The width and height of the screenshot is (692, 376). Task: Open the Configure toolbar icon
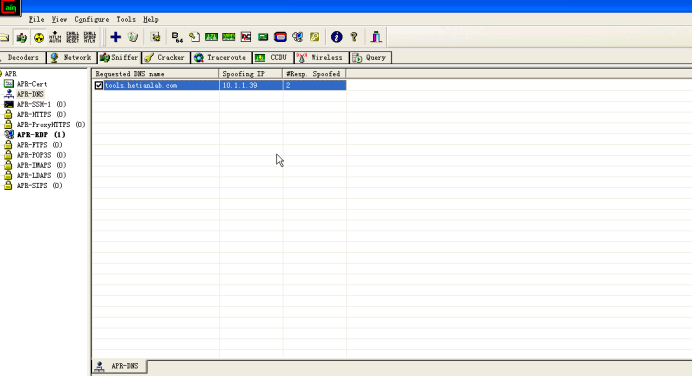click(156, 37)
